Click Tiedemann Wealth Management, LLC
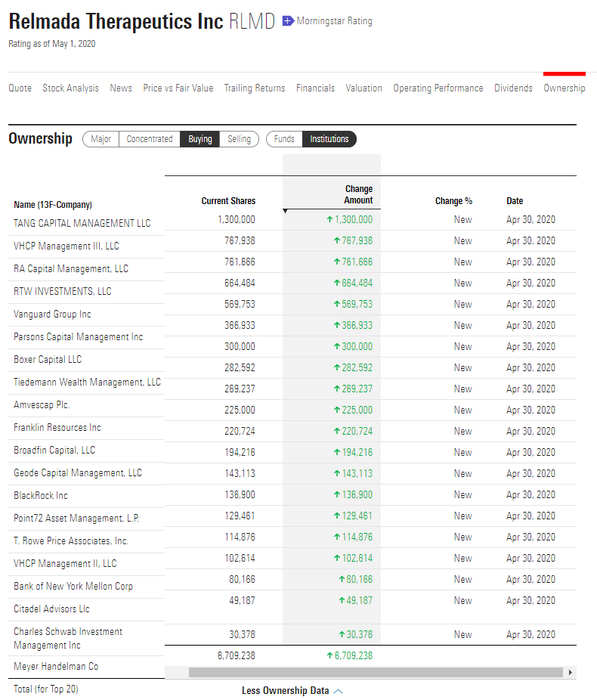Screen dimensions: 597x700 pos(87,383)
